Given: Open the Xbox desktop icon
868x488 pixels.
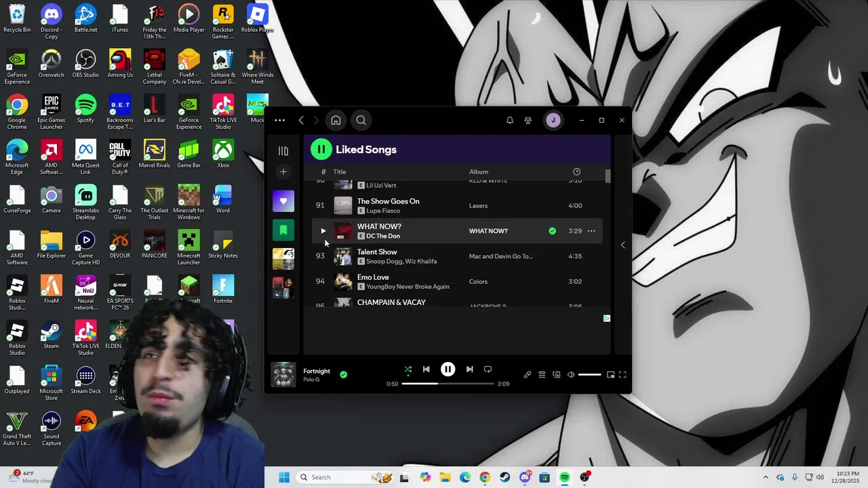Looking at the screenshot, I should [x=223, y=155].
